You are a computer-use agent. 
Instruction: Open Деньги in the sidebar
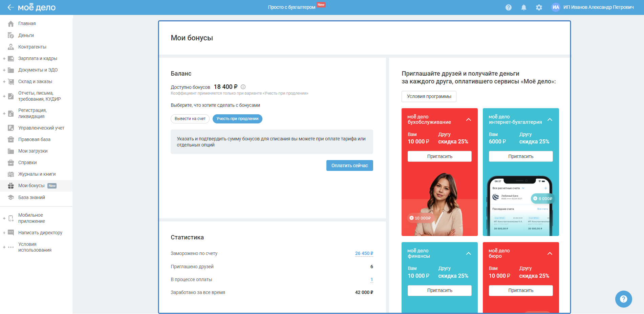point(26,35)
